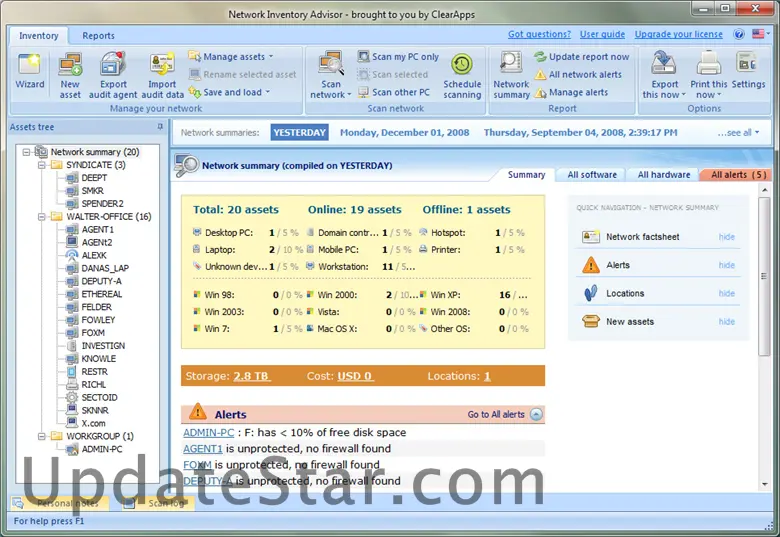
Task: Add a New asset
Action: (x=70, y=76)
